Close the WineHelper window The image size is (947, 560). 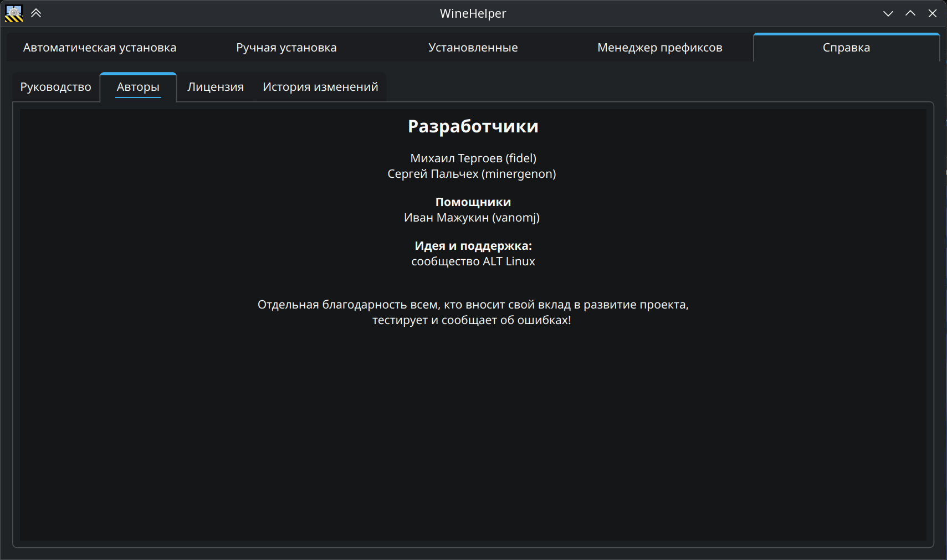933,13
